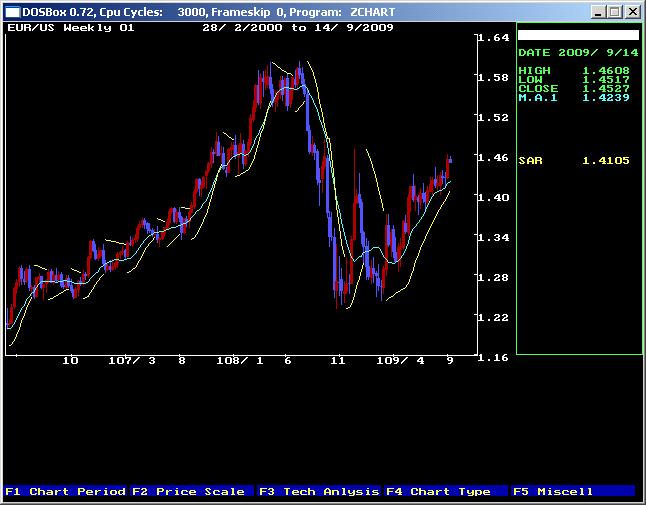Screen dimensions: 646x505
Task: Click the 1.28 price axis label
Action: coord(494,277)
